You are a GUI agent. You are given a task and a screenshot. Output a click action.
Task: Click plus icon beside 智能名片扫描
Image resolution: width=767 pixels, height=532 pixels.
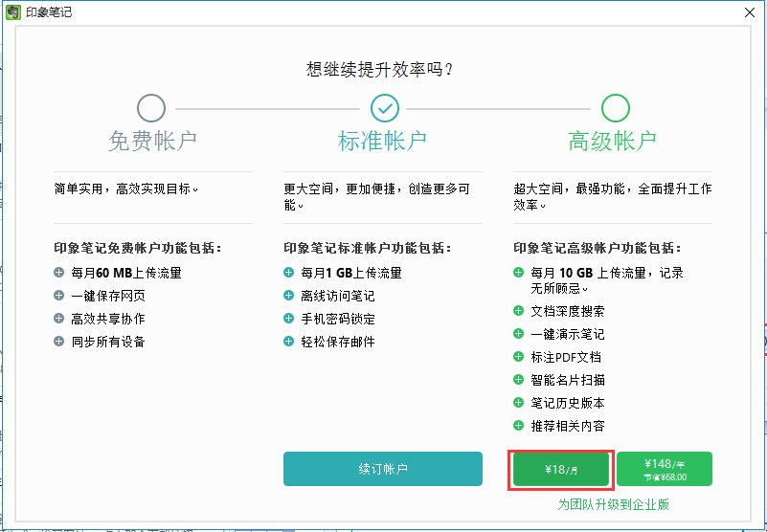click(x=518, y=380)
